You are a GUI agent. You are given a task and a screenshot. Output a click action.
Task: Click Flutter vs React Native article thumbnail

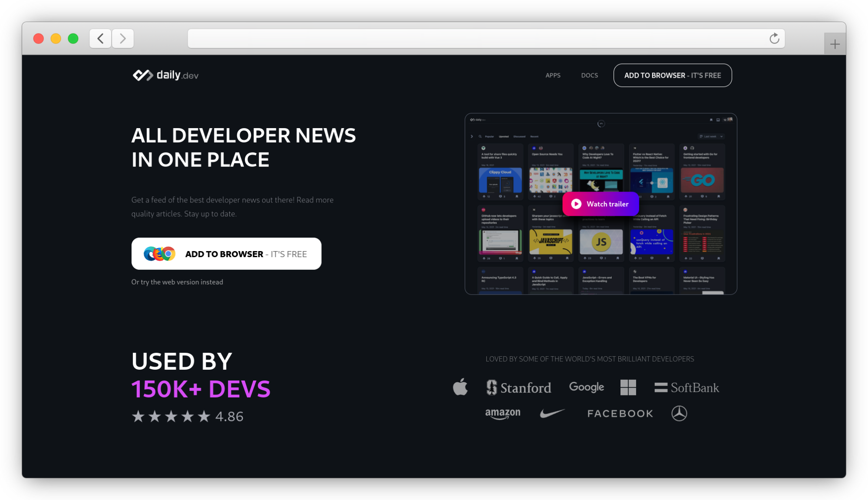pyautogui.click(x=651, y=180)
